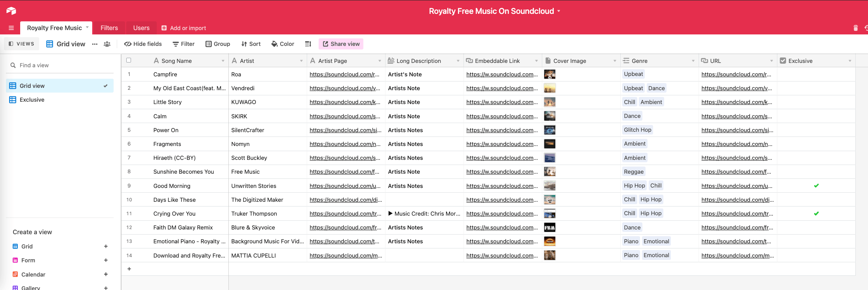Click the Share view button
The image size is (868, 290).
[341, 44]
